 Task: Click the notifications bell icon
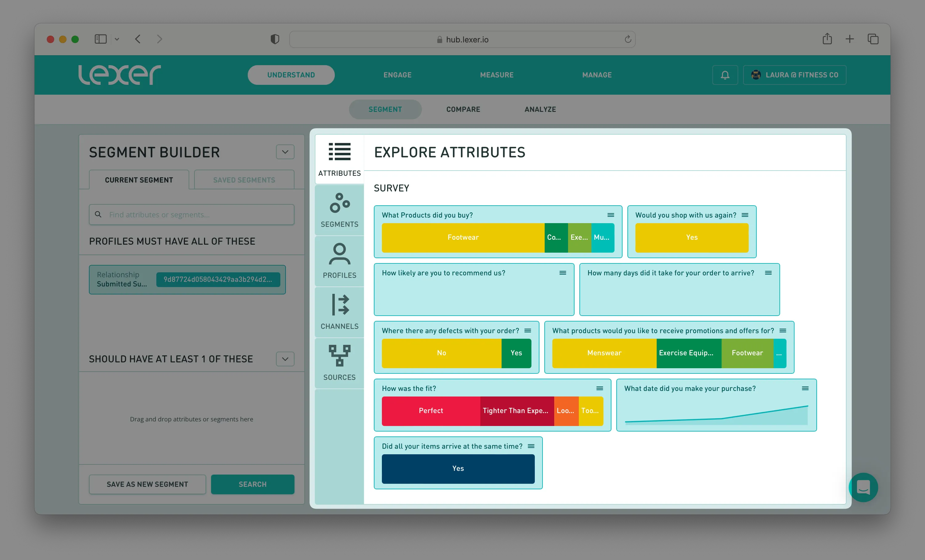[725, 75]
